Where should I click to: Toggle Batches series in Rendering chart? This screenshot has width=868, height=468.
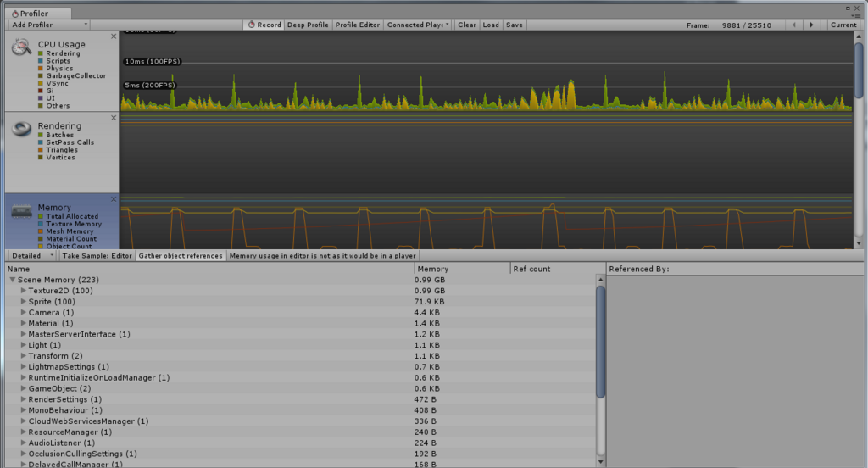coord(41,135)
